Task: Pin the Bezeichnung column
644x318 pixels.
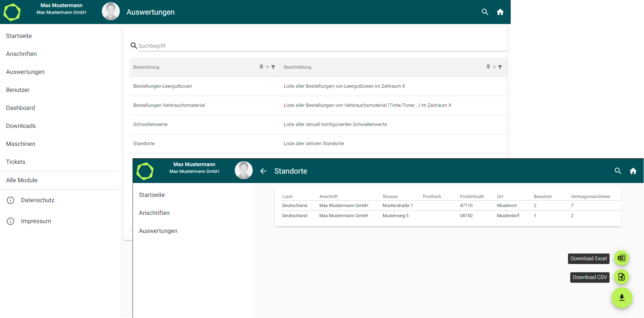Action: point(261,67)
